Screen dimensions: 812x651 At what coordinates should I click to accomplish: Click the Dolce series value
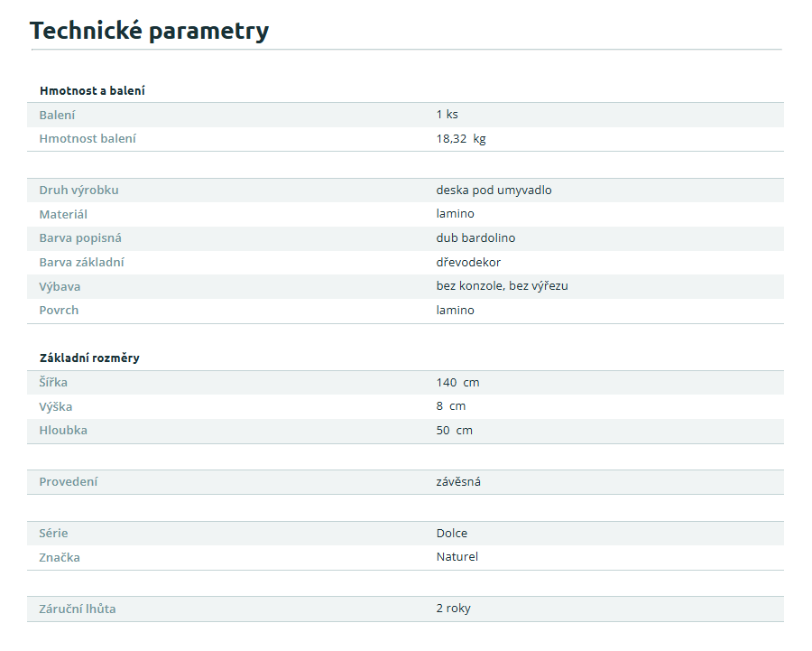(452, 534)
